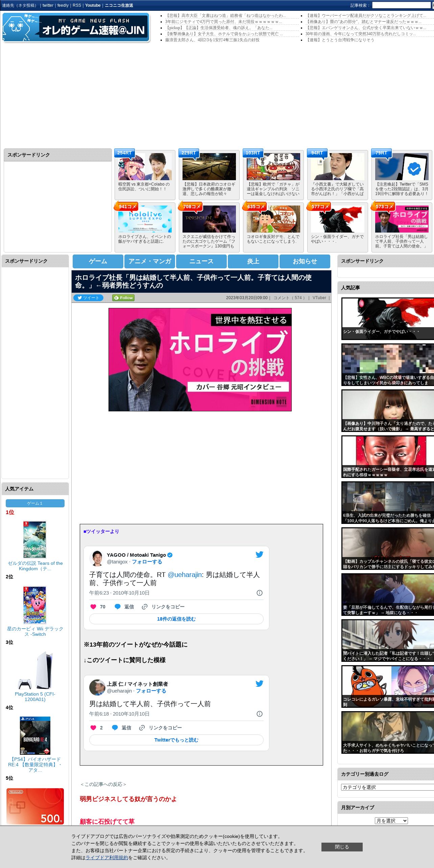The image size is (434, 868).
Task: Click Twitter bird icon in 上原仁 tweet
Action: pos(259,683)
